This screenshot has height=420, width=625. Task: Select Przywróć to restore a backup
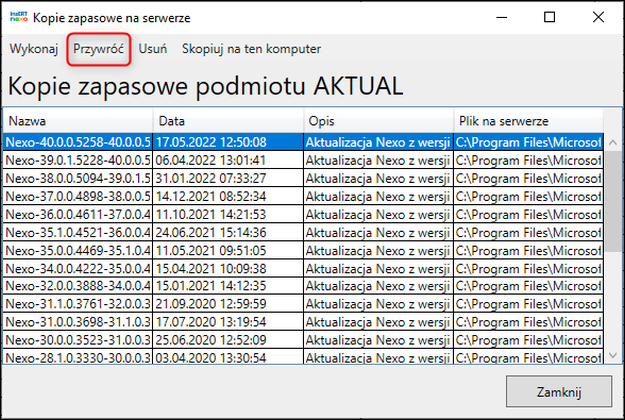click(x=98, y=49)
